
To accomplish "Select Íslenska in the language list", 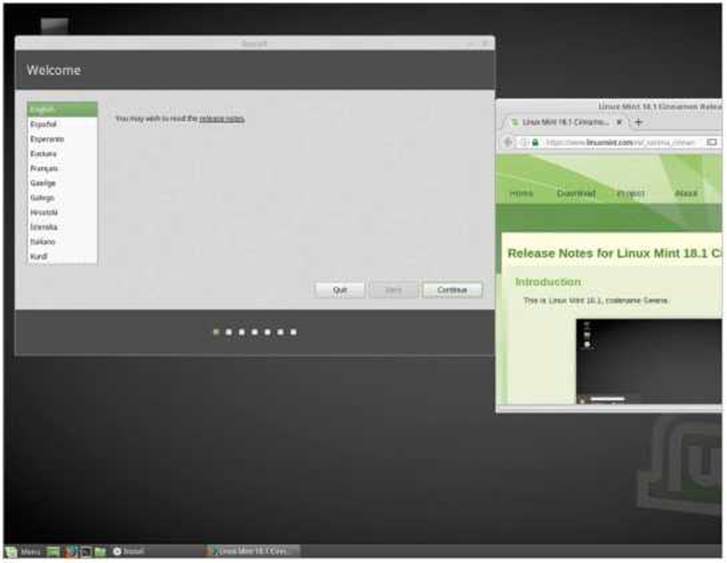I will coord(62,227).
